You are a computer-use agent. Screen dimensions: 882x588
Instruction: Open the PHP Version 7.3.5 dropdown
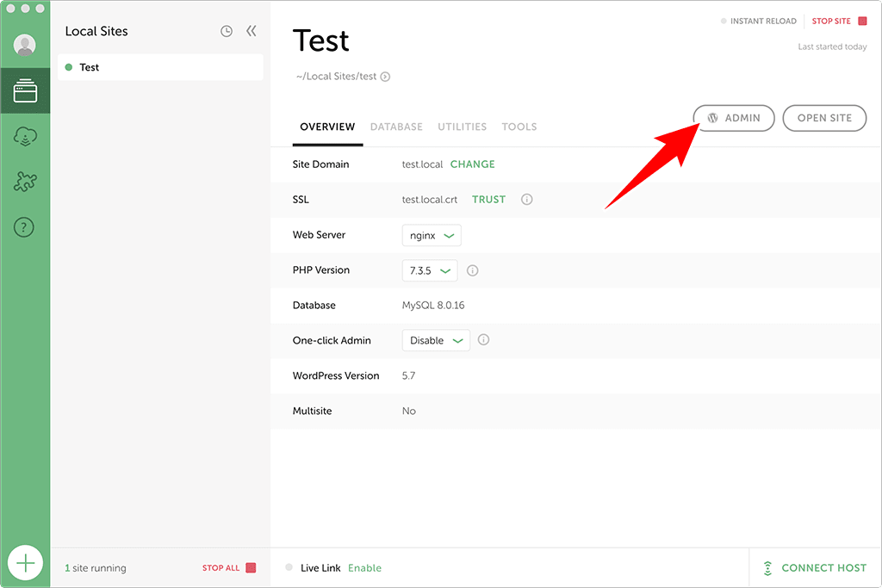tap(430, 270)
